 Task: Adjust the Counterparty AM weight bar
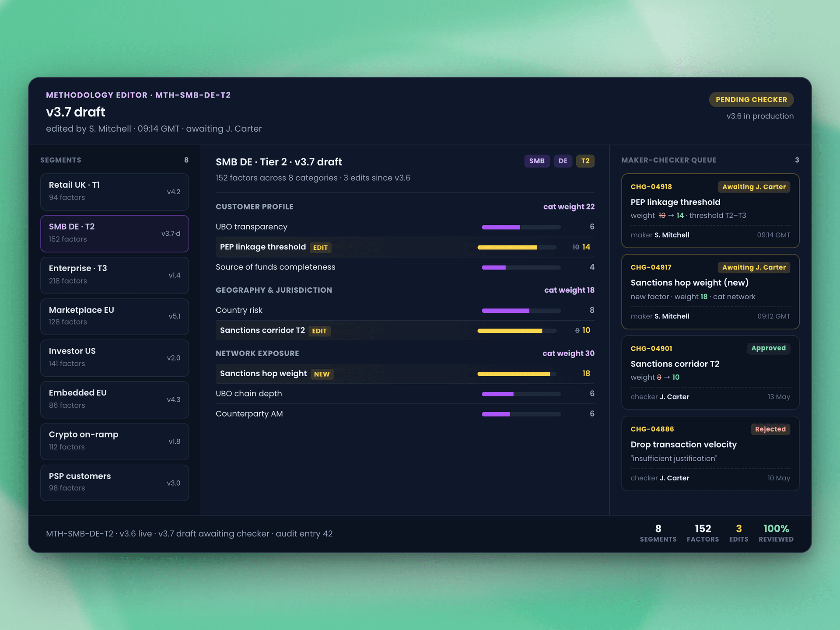pyautogui.click(x=521, y=414)
